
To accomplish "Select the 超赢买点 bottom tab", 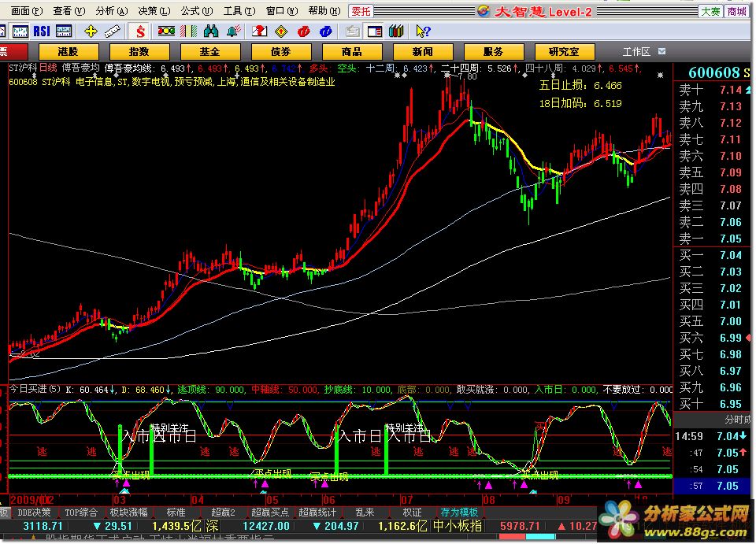I will point(269,513).
